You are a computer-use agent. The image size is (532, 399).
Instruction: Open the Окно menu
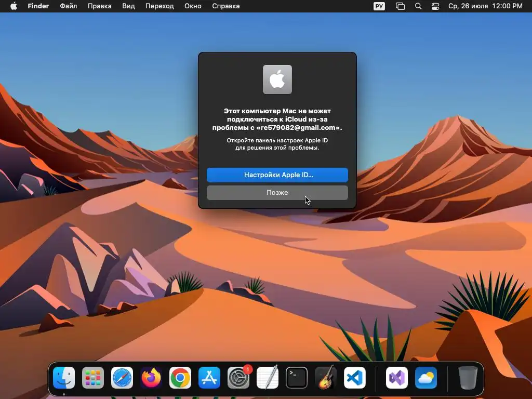(193, 6)
